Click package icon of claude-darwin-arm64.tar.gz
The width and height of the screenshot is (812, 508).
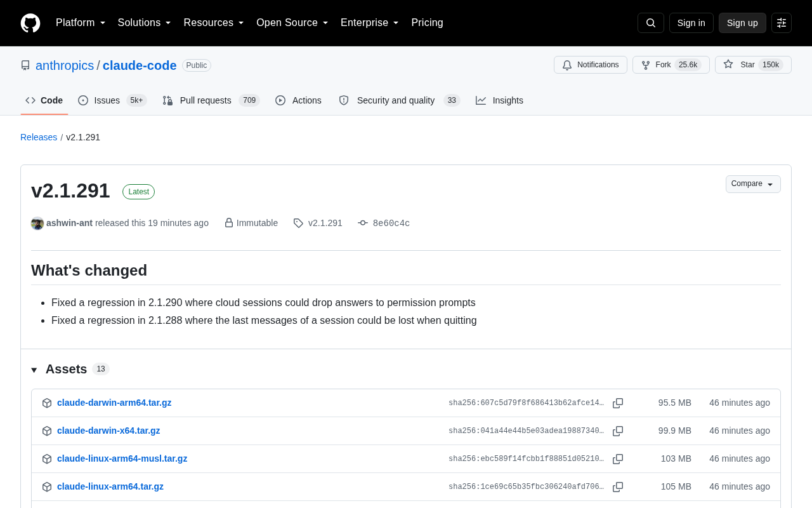click(47, 403)
